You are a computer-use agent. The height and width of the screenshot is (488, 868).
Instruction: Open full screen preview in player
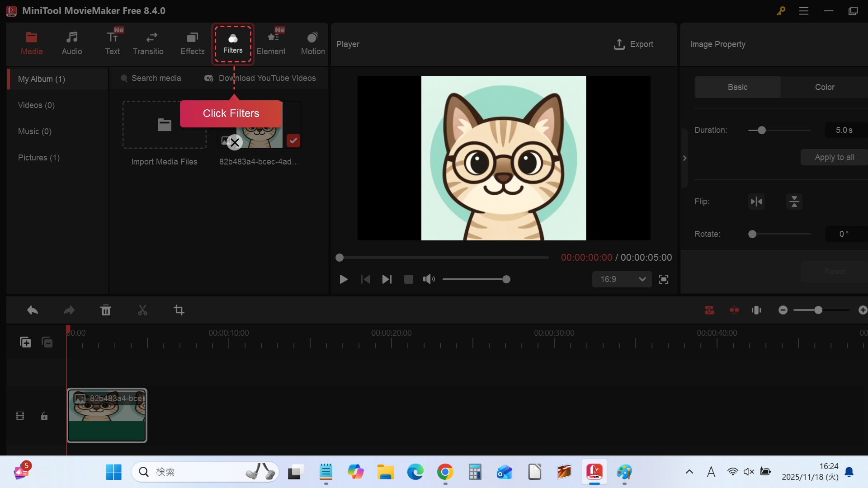point(664,279)
